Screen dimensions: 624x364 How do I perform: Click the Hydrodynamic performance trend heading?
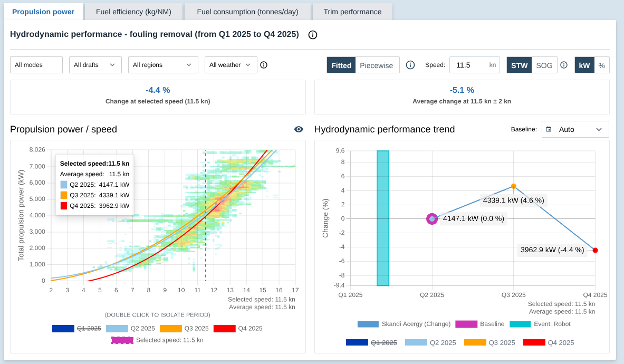click(x=385, y=129)
